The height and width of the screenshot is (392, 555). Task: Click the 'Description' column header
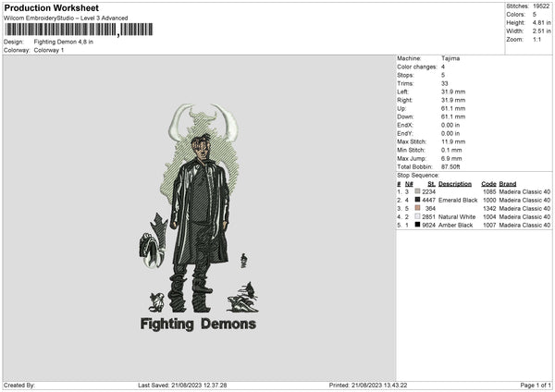pyautogui.click(x=455, y=184)
